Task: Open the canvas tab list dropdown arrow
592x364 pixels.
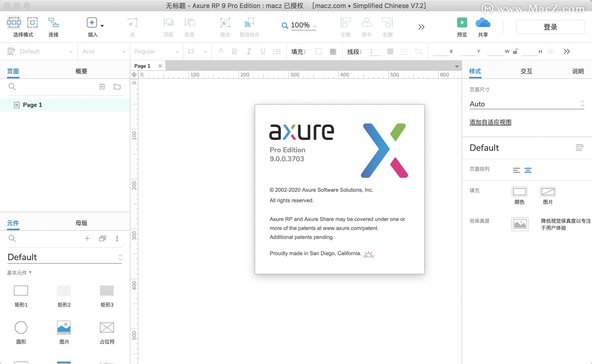Action: point(457,67)
